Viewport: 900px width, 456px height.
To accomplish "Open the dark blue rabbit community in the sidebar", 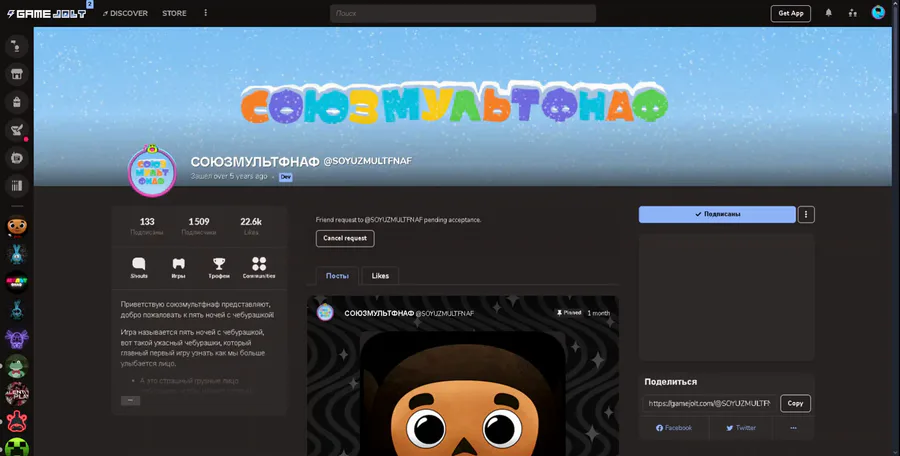I will point(17,310).
